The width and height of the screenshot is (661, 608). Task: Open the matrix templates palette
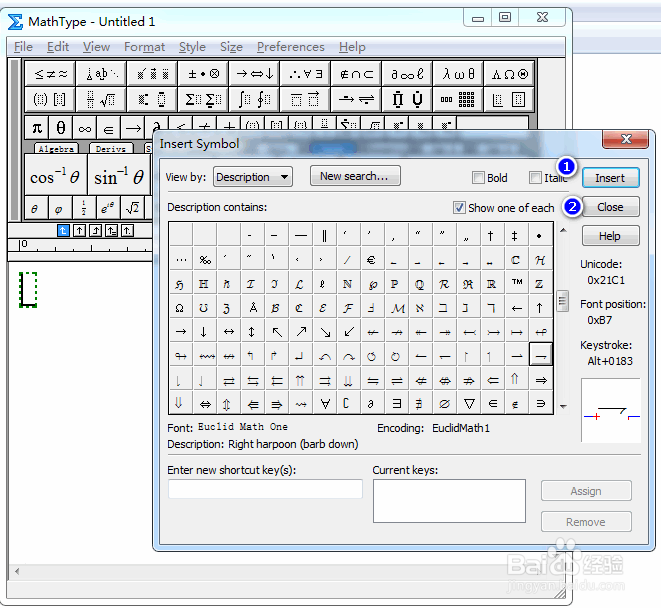coord(458,100)
